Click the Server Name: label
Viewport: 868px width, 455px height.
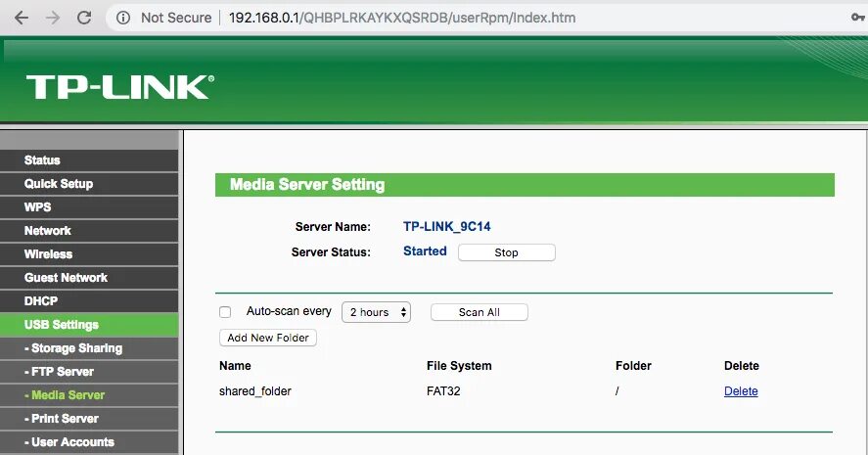(x=333, y=227)
